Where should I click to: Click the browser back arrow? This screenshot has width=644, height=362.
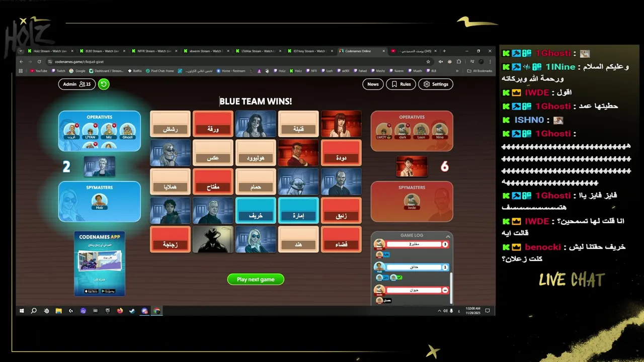pos(21,61)
